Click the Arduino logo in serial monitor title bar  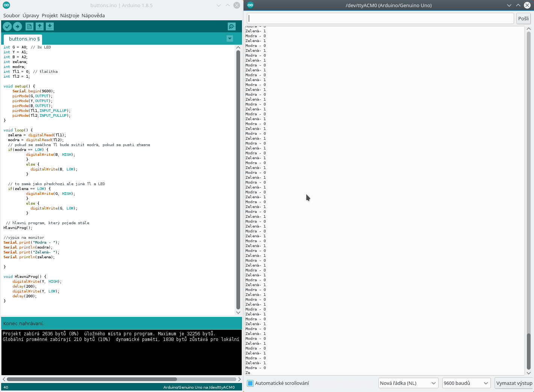(250, 5)
